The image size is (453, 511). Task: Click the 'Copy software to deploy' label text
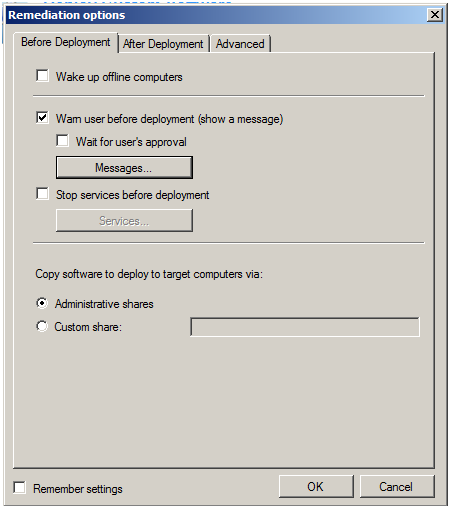[x=149, y=274]
